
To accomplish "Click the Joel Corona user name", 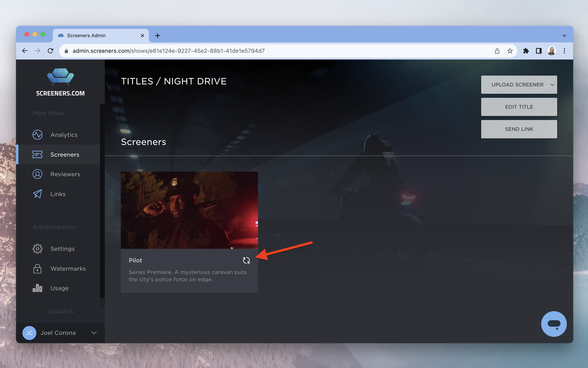I will [x=58, y=333].
